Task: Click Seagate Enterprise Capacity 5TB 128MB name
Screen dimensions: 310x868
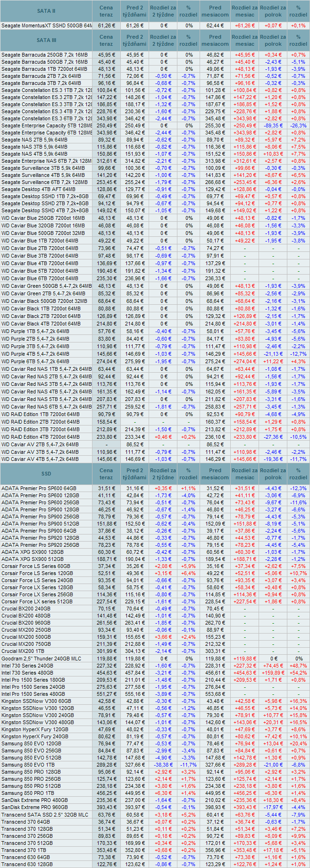Action: [47, 126]
